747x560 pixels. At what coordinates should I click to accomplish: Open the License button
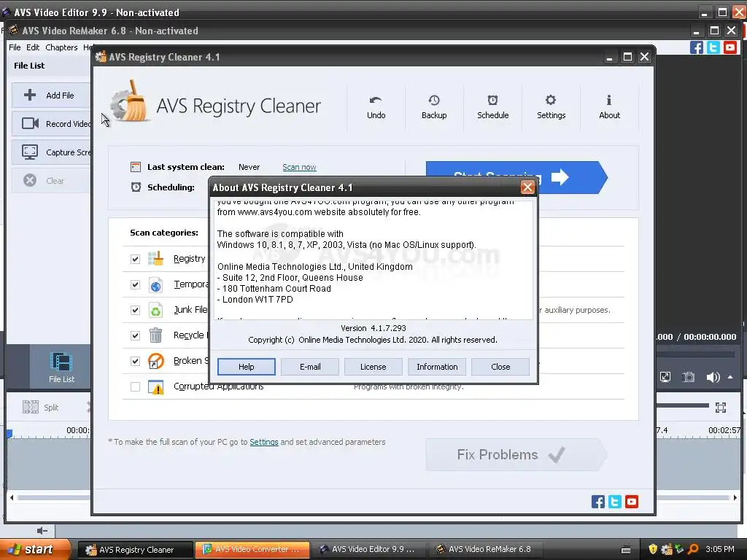coord(373,367)
